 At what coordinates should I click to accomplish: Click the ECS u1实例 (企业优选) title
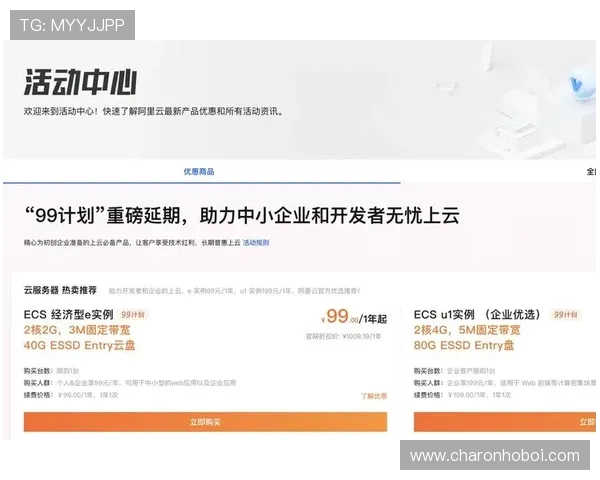point(477,315)
